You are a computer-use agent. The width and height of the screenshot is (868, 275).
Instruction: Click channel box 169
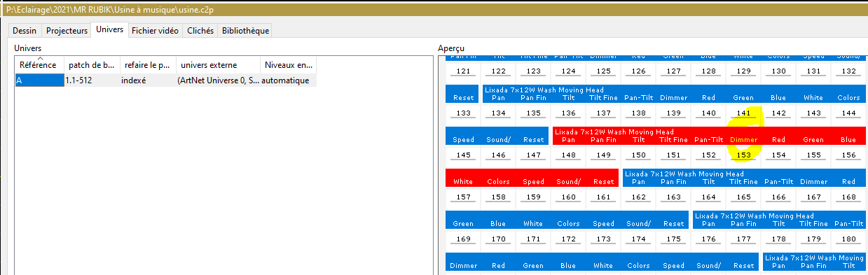(x=463, y=239)
